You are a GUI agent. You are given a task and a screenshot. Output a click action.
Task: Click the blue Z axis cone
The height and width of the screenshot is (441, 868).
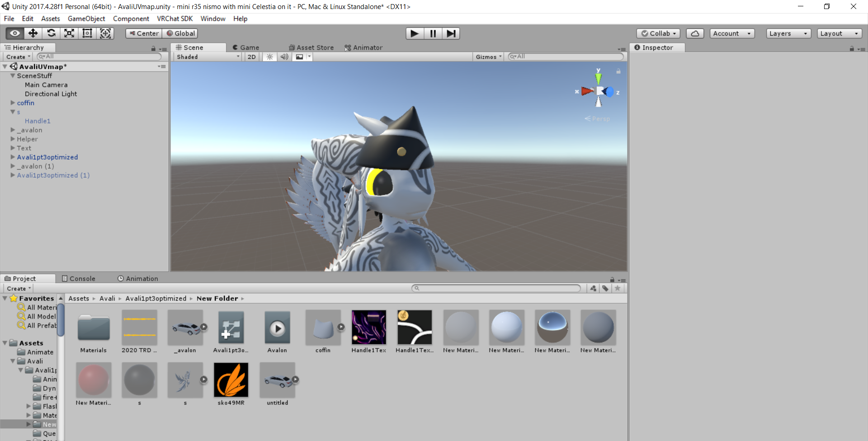tap(609, 92)
